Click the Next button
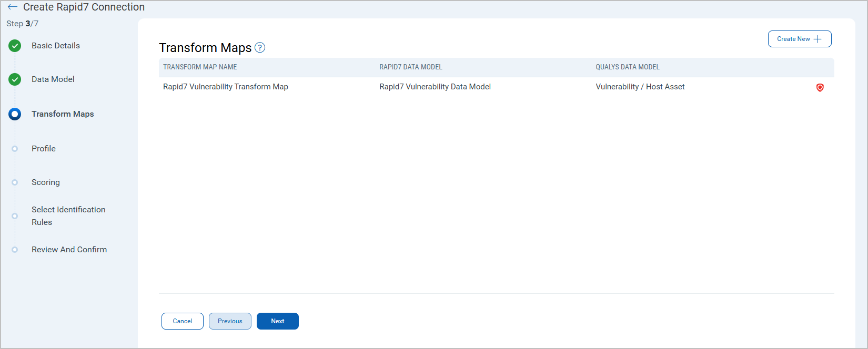 (x=277, y=321)
